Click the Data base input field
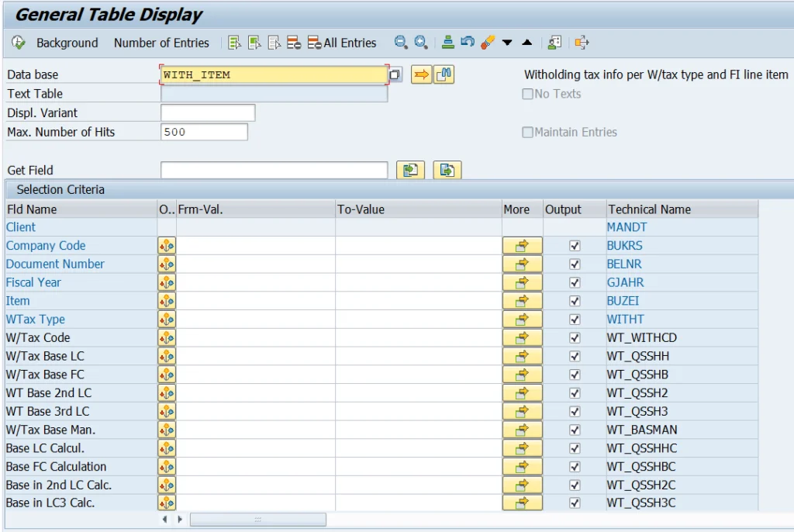The height and width of the screenshot is (532, 794). 274,75
